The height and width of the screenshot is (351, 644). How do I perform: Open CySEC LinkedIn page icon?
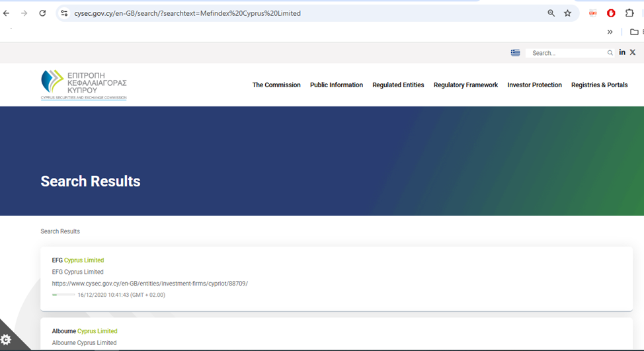tap(622, 52)
